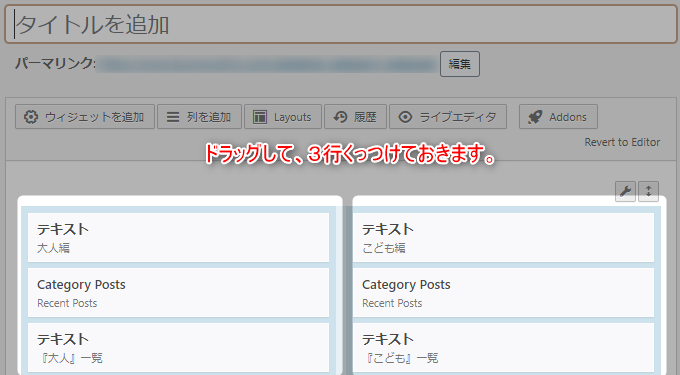Click the title field "タイトルを追加"
This screenshot has width=680, height=375.
pos(340,24)
